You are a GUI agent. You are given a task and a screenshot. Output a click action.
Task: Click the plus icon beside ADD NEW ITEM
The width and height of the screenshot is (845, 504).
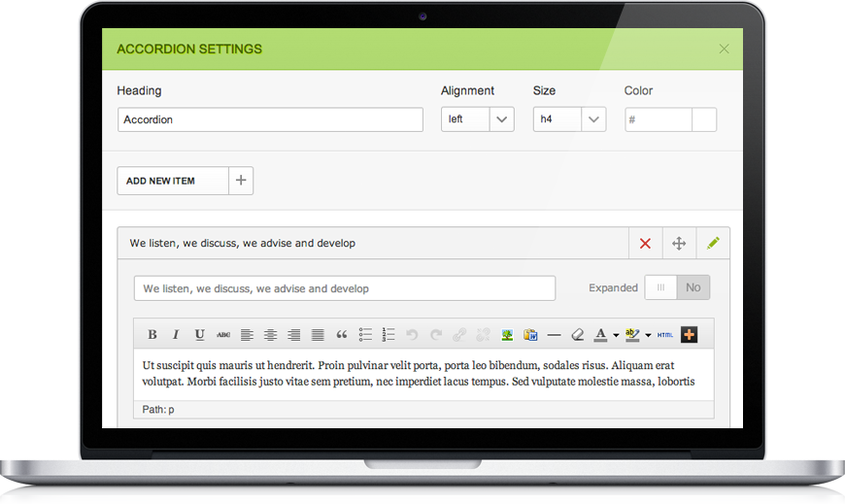click(x=241, y=181)
